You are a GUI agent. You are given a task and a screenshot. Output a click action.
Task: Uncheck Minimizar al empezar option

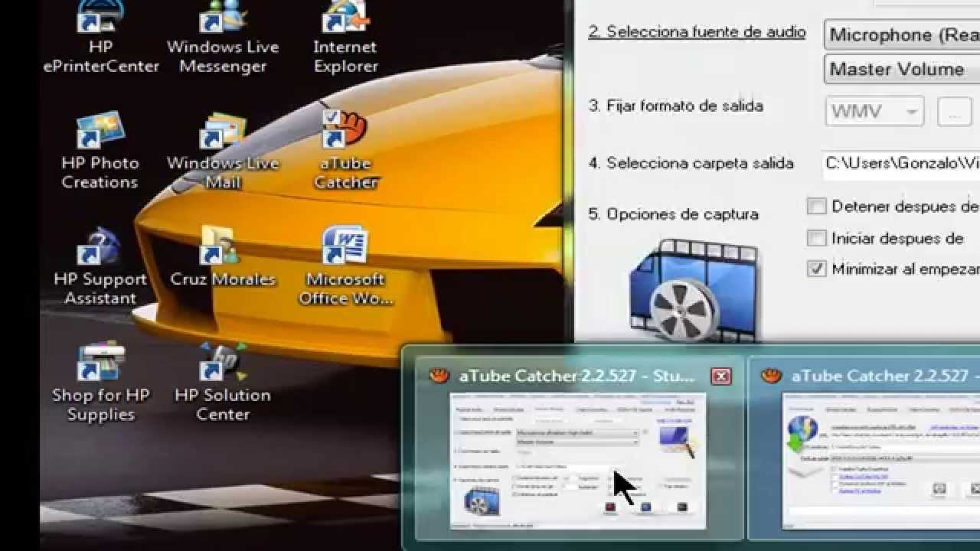tap(817, 269)
